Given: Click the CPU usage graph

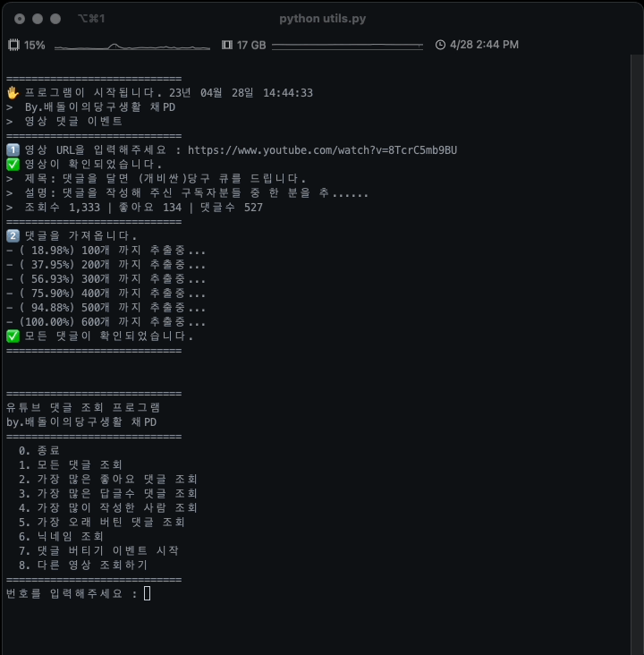Looking at the screenshot, I should coord(134,46).
